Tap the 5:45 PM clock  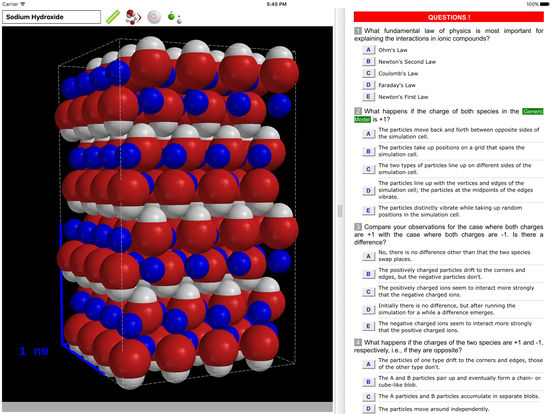(x=277, y=4)
